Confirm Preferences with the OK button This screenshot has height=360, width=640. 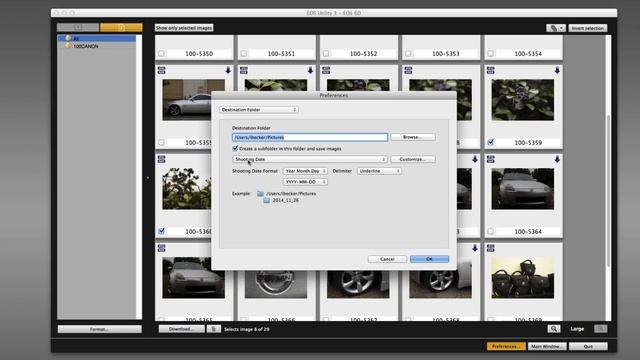coord(429,259)
